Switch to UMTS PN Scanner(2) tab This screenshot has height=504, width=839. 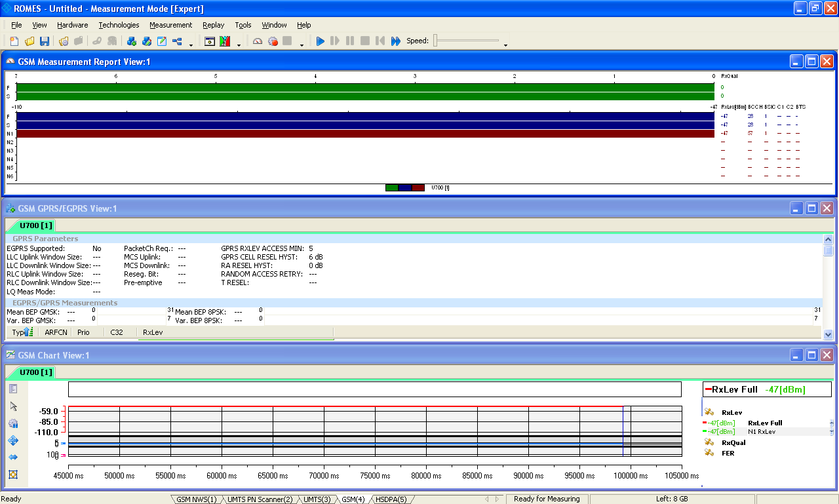260,499
